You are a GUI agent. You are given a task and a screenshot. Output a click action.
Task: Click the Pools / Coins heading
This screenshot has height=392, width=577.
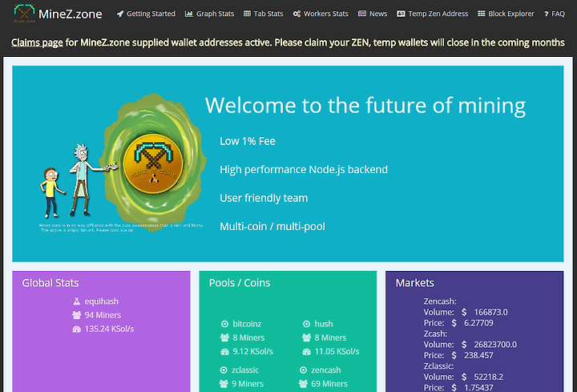point(240,283)
